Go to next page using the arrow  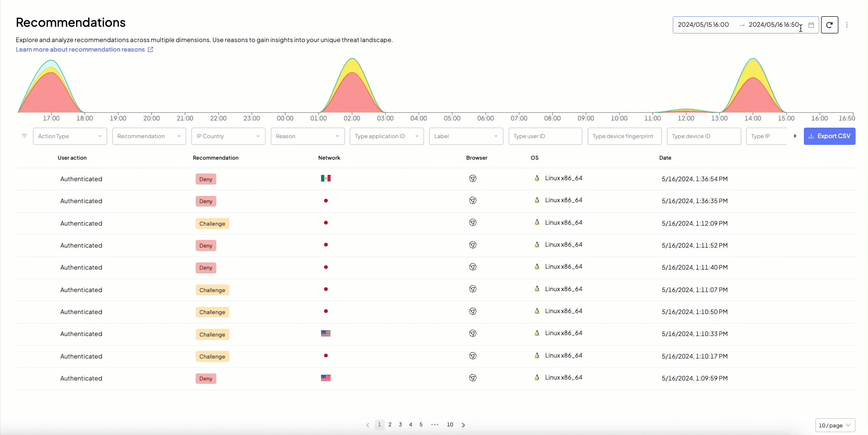coord(463,425)
